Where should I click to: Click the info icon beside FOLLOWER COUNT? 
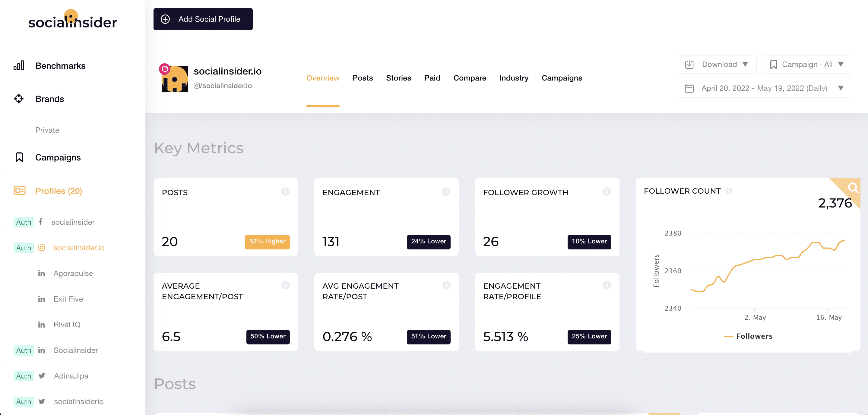(x=729, y=191)
